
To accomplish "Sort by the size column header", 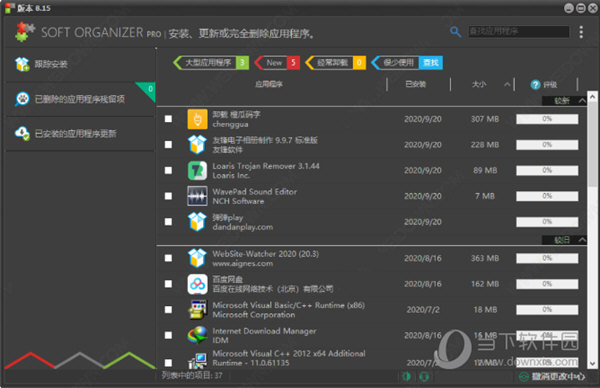I will [479, 85].
